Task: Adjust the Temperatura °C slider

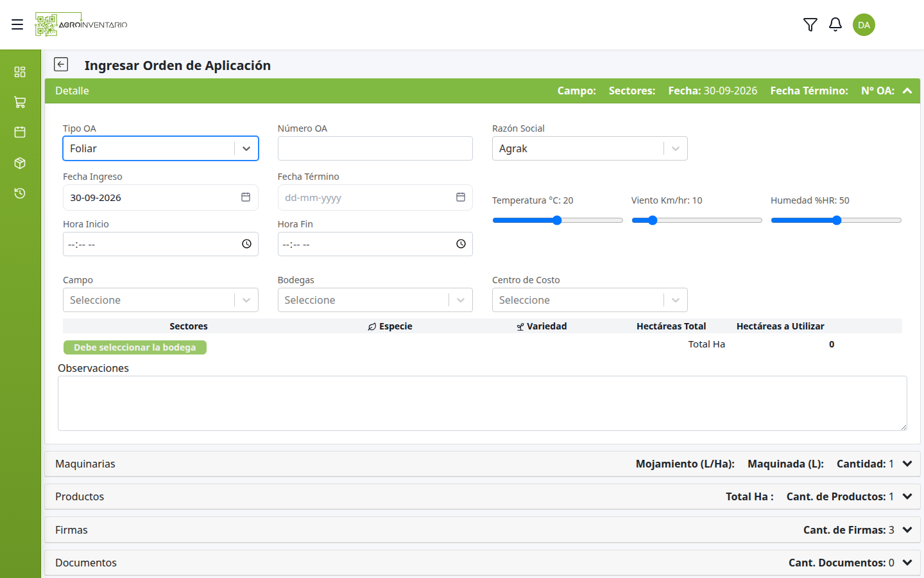Action: click(x=558, y=220)
